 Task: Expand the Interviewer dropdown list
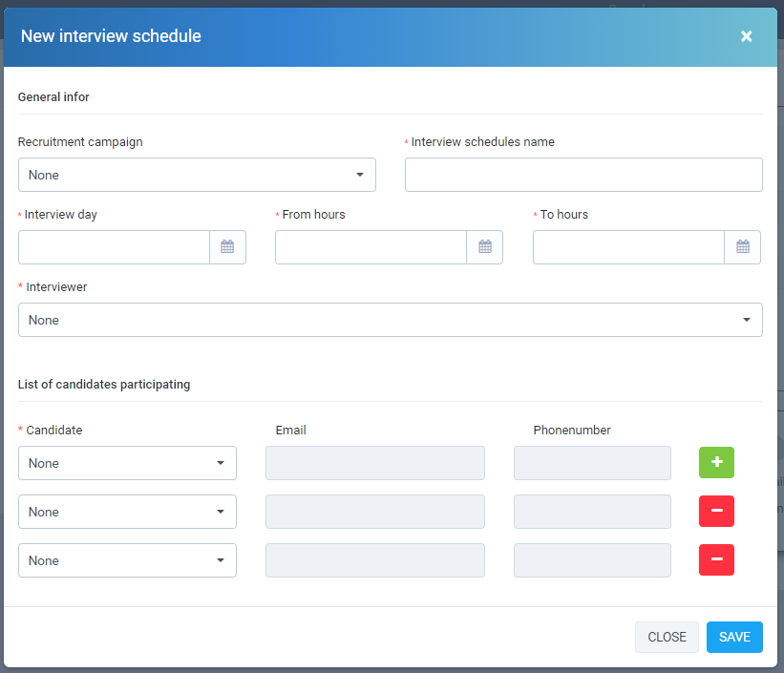tap(390, 320)
